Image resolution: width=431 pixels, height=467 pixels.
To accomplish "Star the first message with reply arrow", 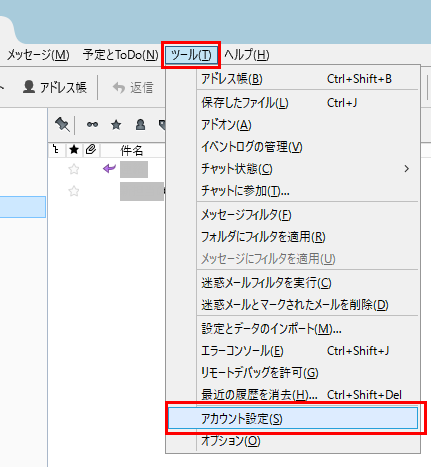I will pyautogui.click(x=74, y=169).
